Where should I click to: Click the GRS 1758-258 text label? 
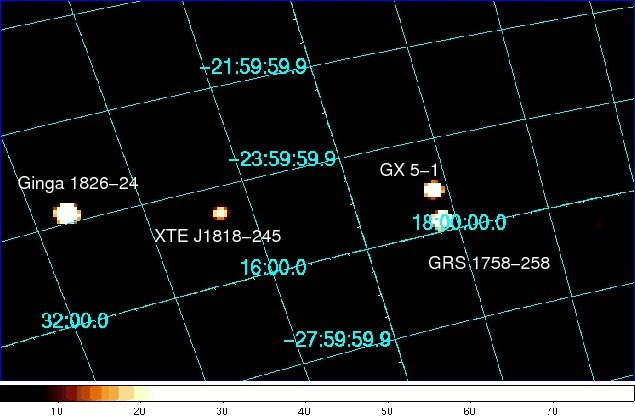pos(488,264)
